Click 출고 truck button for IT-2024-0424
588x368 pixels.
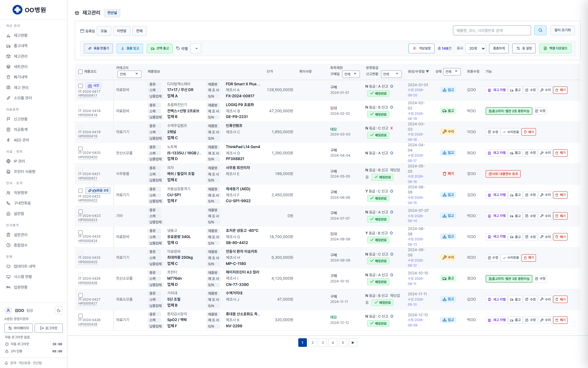tap(515, 237)
